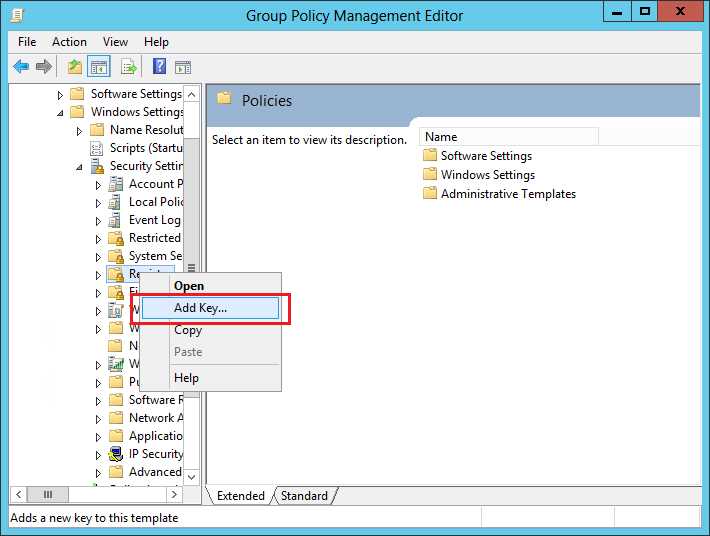Collapse the Windows Settings tree node

pyautogui.click(x=60, y=113)
